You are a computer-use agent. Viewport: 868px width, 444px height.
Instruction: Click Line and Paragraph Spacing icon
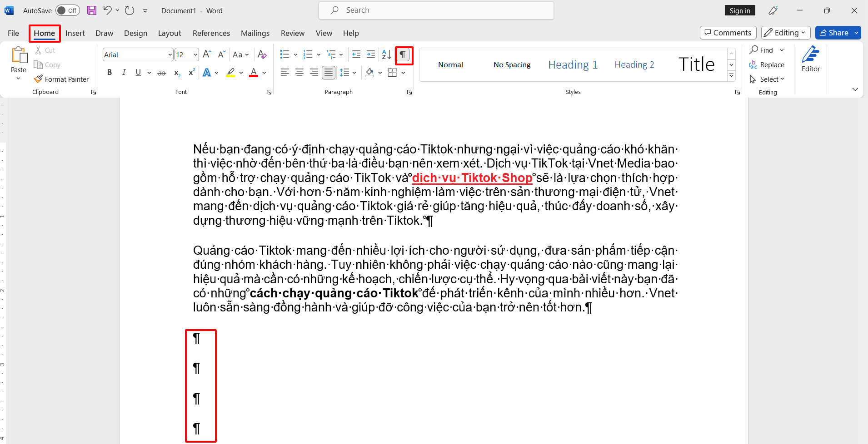tap(344, 73)
